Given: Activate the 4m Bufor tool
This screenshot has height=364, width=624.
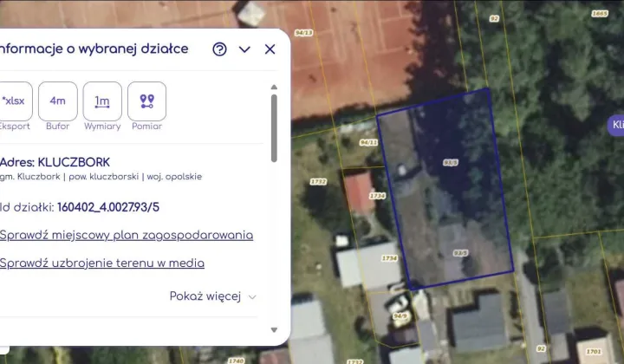Looking at the screenshot, I should 58,101.
